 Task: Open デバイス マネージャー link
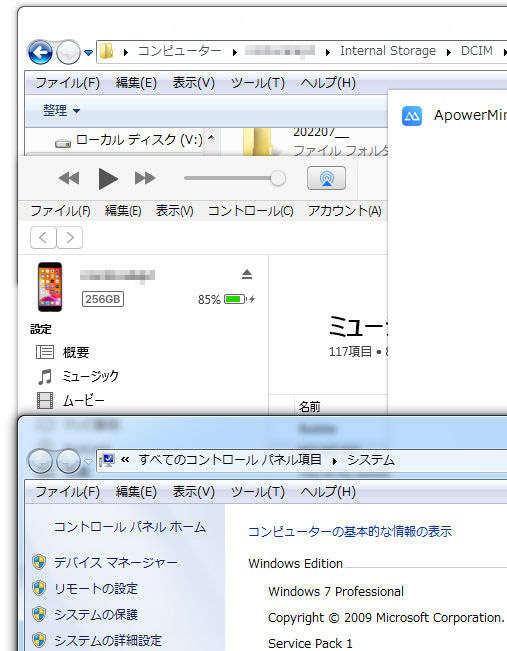(x=115, y=563)
